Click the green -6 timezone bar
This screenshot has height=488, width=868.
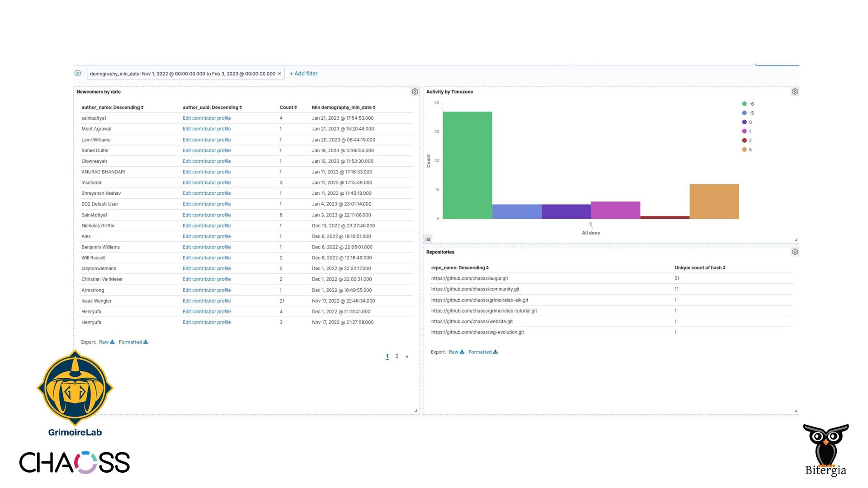[x=467, y=165]
